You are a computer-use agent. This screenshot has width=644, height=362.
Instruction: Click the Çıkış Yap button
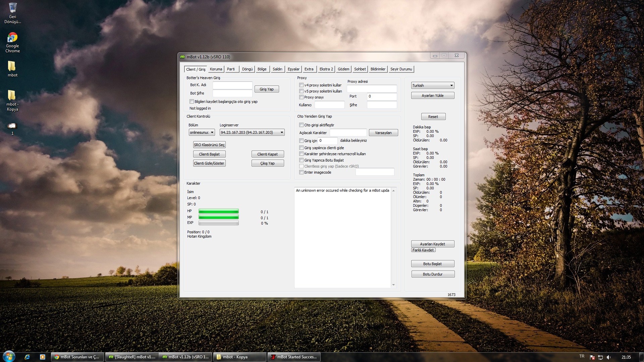click(268, 163)
